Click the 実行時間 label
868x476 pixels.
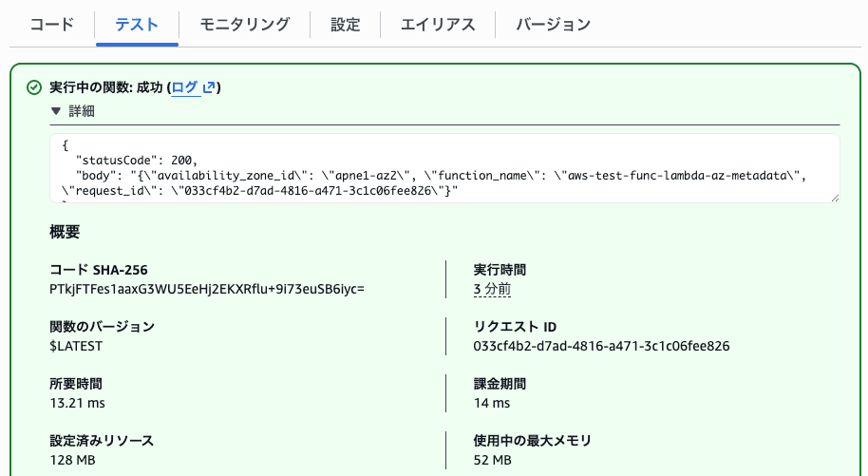[x=500, y=270]
